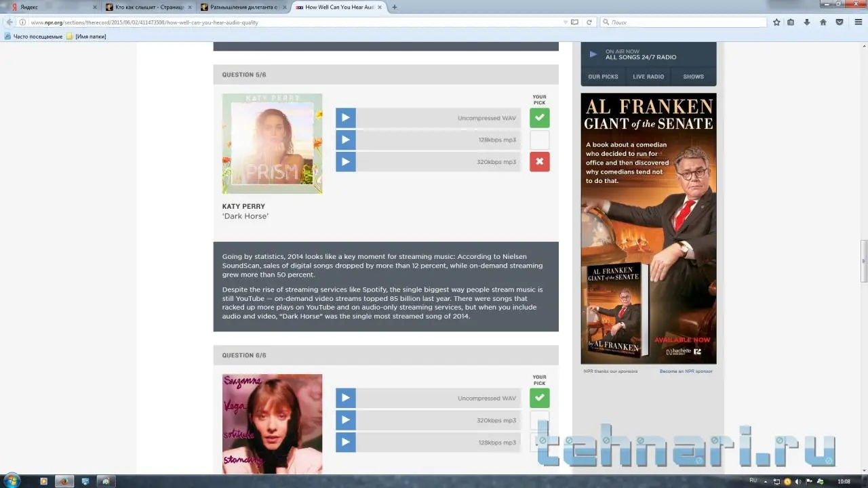Show the bookmarks list
The height and width of the screenshot is (488, 868).
pos(791,22)
